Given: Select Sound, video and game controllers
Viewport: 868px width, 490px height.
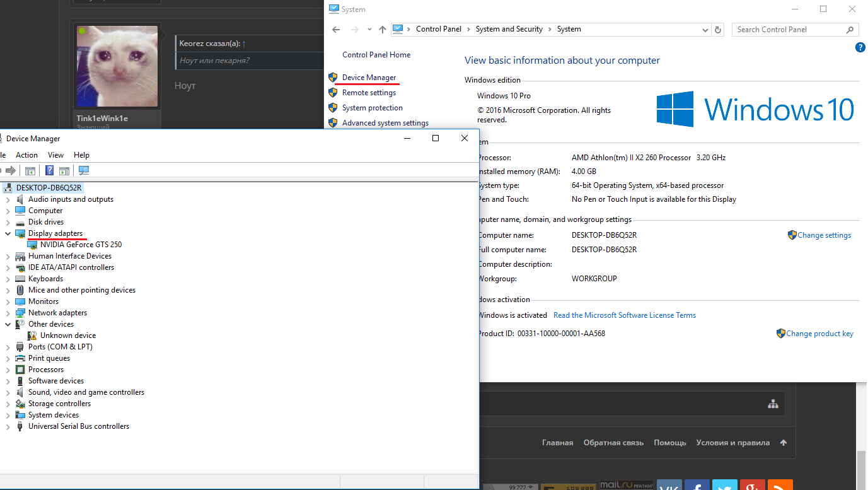Looking at the screenshot, I should (x=86, y=392).
